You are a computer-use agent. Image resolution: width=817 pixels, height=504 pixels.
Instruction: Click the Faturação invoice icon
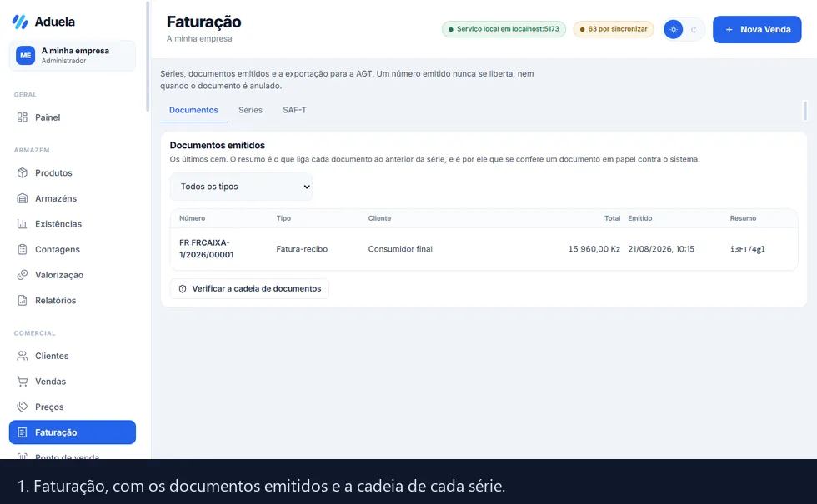22,432
